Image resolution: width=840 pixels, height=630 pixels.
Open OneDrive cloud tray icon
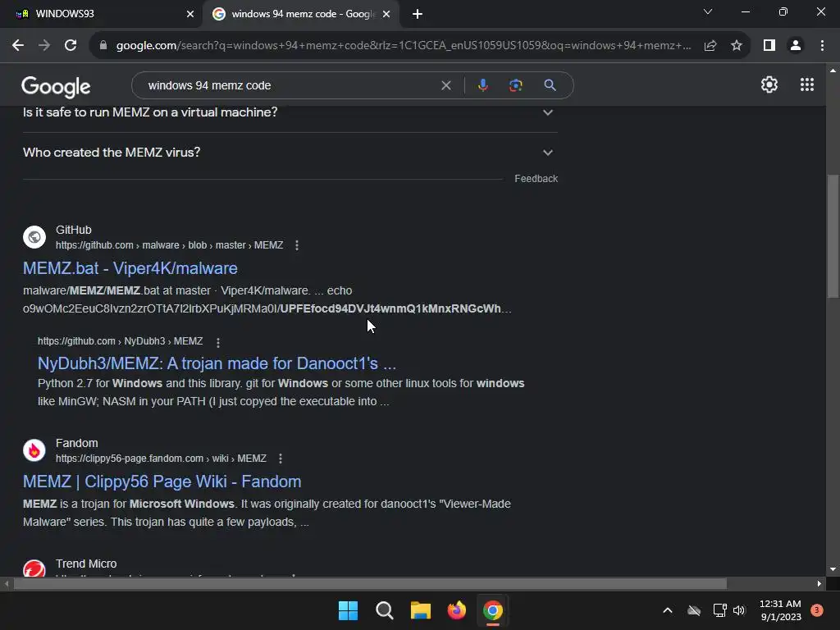pyautogui.click(x=694, y=610)
